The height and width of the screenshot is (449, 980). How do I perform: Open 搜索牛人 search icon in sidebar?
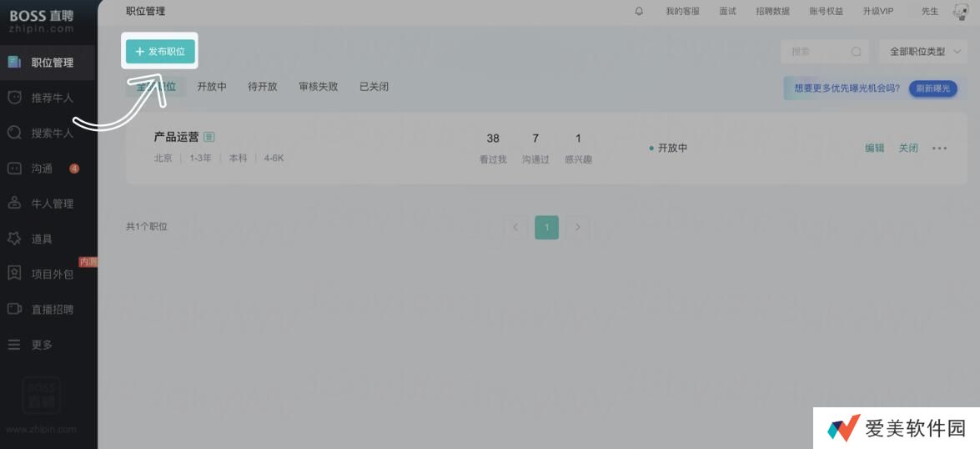pos(14,133)
